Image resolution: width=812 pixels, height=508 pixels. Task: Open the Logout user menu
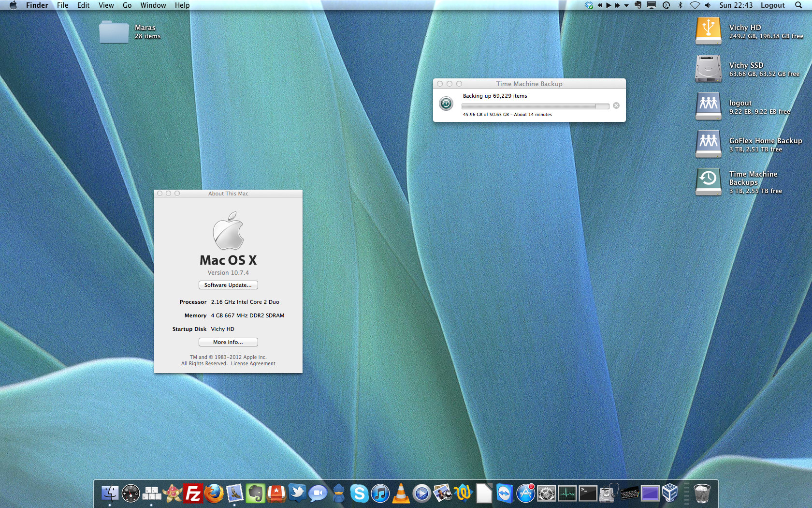[x=772, y=5]
